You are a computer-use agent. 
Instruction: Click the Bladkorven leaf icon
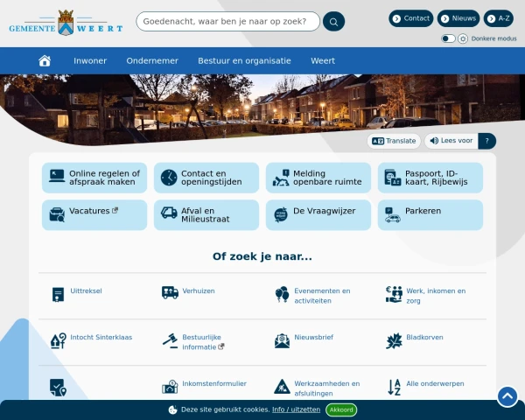[394, 340]
